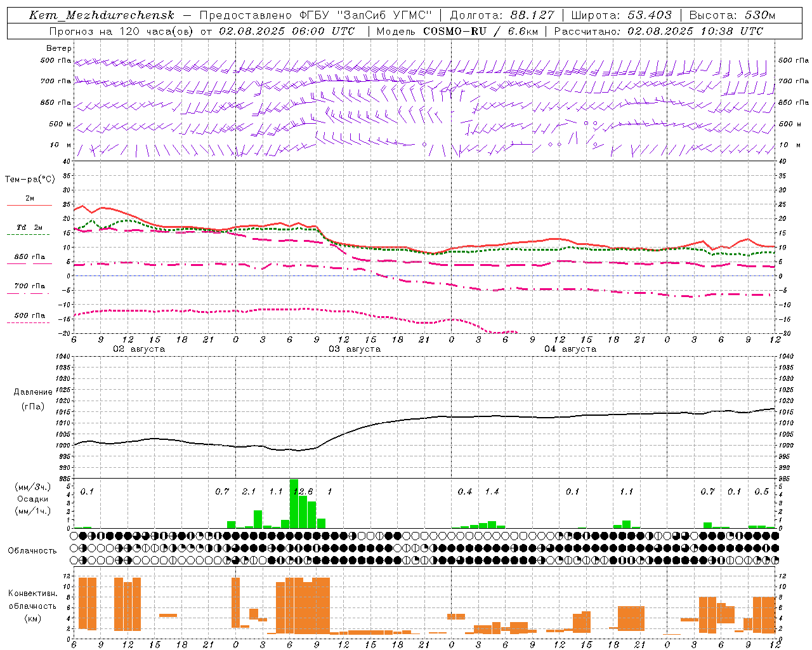Click the Td 2м legend entry
The height and width of the screenshot is (650, 812).
click(30, 227)
